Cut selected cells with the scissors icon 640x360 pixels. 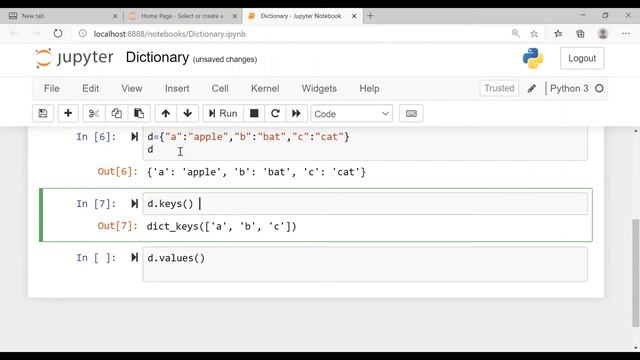[94, 113]
